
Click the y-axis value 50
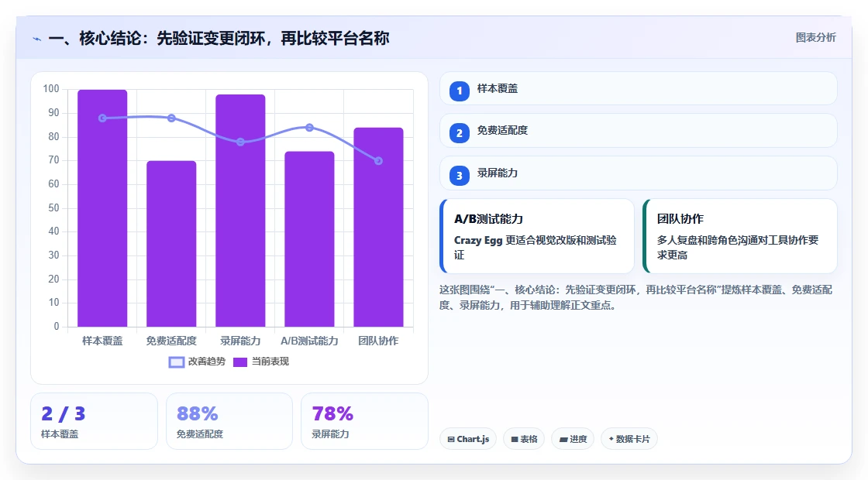coord(53,208)
